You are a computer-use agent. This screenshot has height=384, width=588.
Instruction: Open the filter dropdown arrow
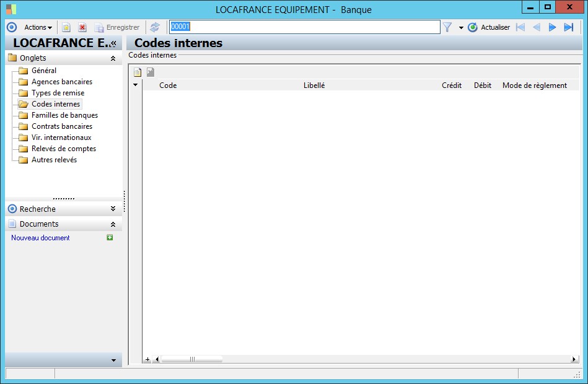tap(461, 28)
